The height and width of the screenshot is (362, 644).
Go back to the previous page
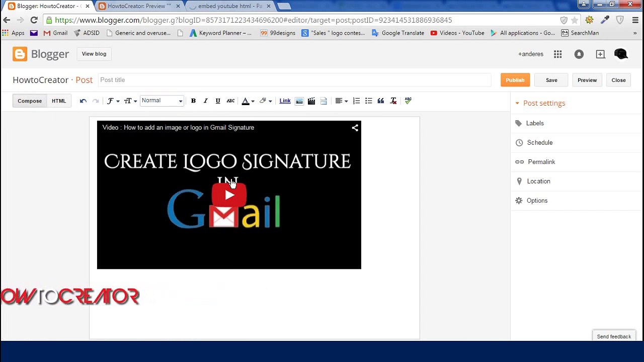pos(7,20)
